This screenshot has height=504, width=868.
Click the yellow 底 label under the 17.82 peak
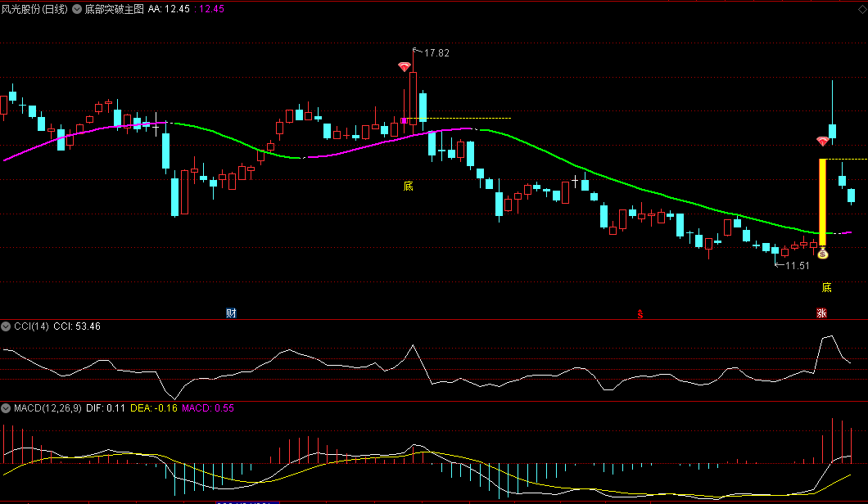[408, 186]
